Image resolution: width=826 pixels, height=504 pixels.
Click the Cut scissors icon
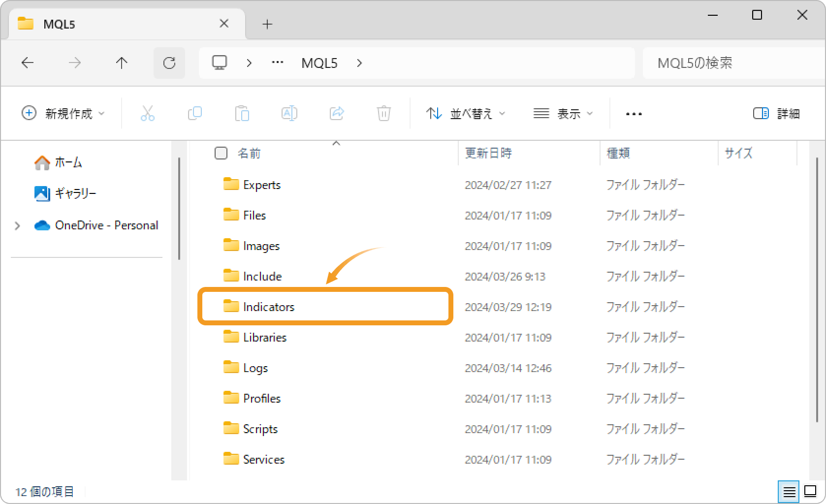[147, 114]
